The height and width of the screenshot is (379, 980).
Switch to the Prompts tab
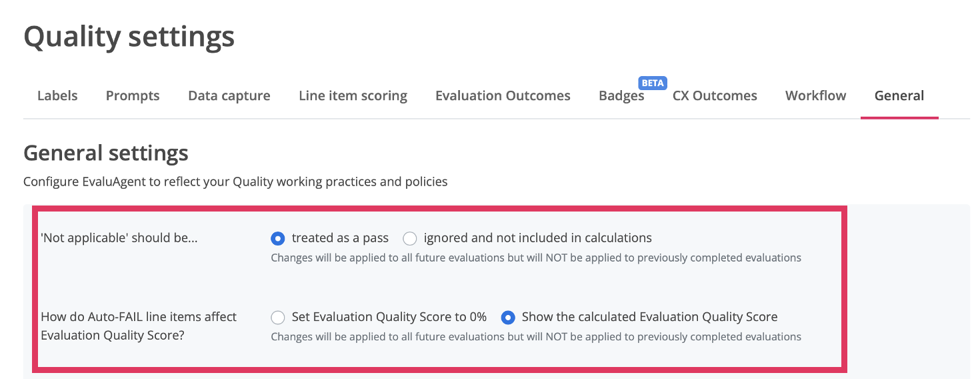click(133, 95)
